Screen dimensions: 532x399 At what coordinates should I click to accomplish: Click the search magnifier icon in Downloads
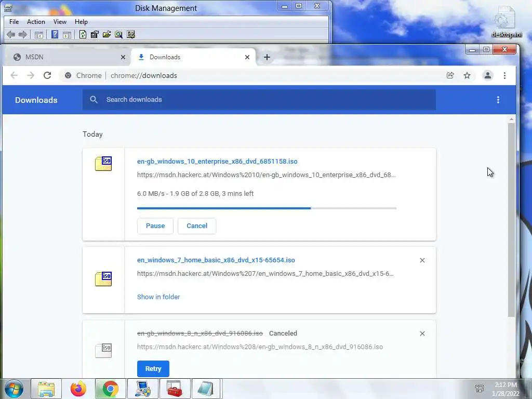tap(94, 99)
